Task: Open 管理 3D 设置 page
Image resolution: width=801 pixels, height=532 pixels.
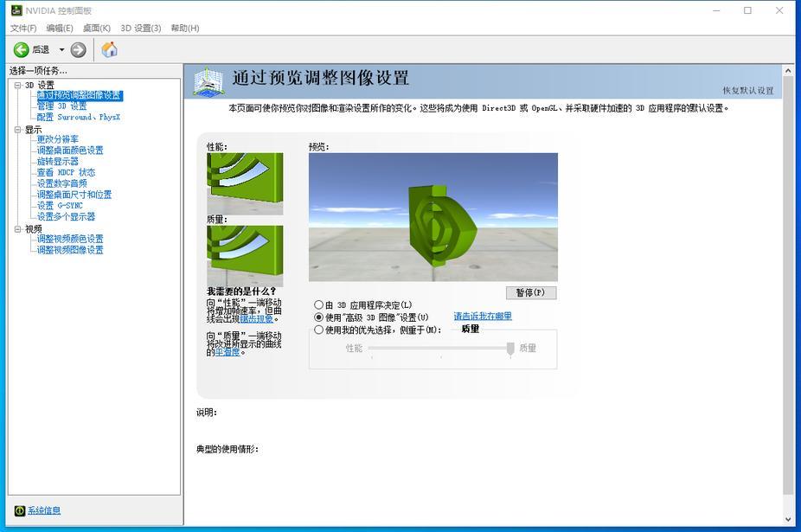Action: point(61,106)
